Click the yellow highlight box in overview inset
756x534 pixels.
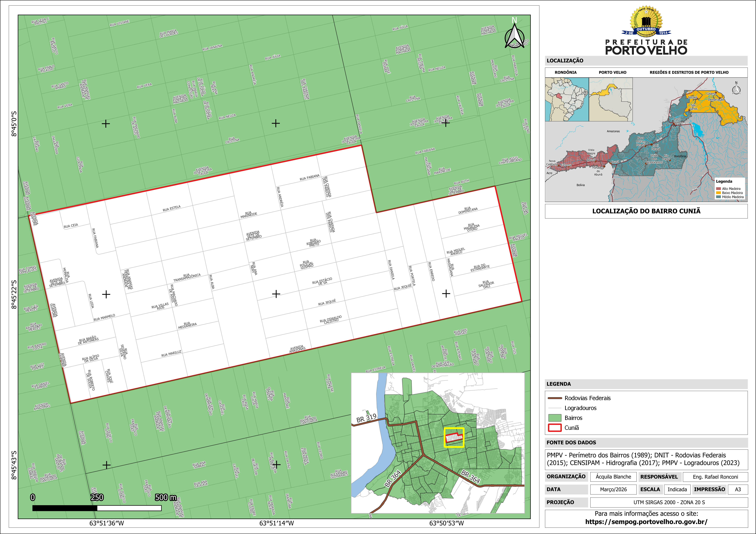coord(454,437)
